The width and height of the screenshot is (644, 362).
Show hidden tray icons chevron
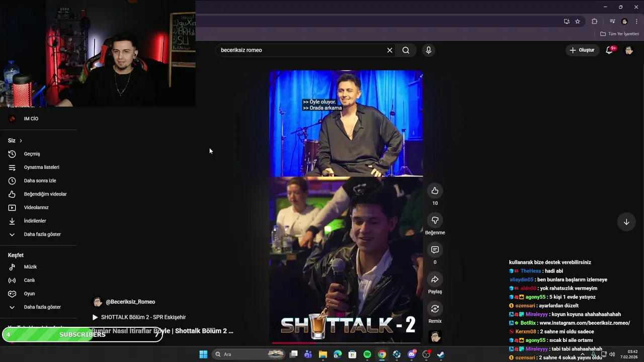583,354
